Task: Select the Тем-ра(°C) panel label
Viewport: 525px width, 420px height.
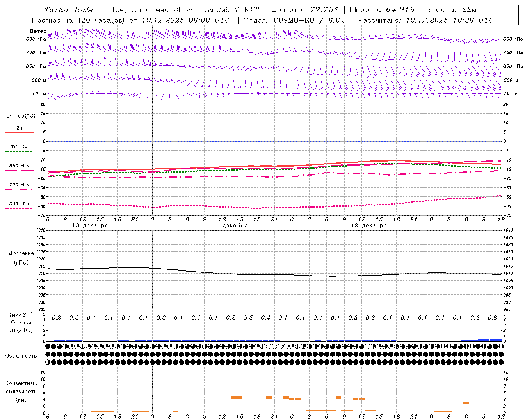Action: (x=19, y=116)
